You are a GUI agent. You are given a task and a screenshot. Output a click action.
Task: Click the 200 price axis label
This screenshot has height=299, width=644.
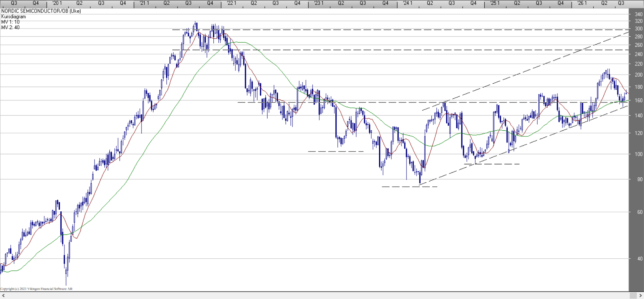638,75
